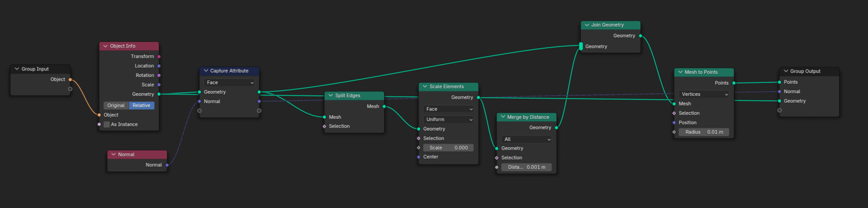Click the As Instance input socket

pyautogui.click(x=99, y=125)
